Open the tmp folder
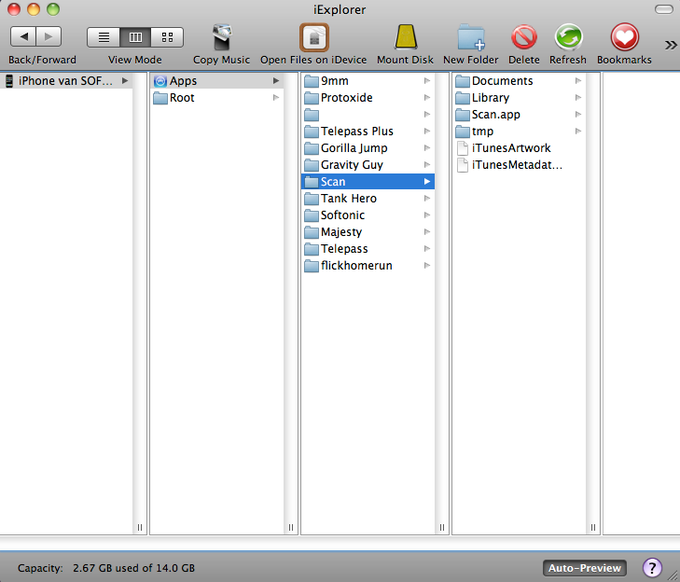This screenshot has height=582, width=680. point(519,131)
